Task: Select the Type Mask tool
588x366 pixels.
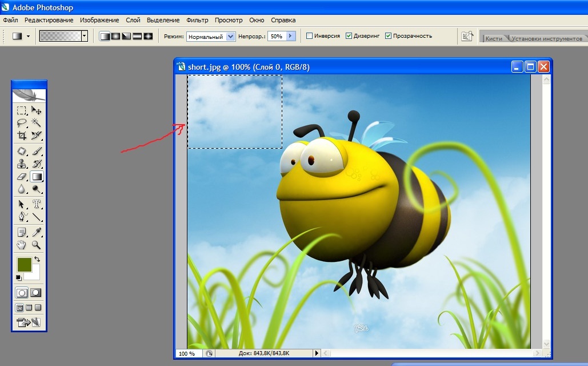Action: pyautogui.click(x=37, y=204)
